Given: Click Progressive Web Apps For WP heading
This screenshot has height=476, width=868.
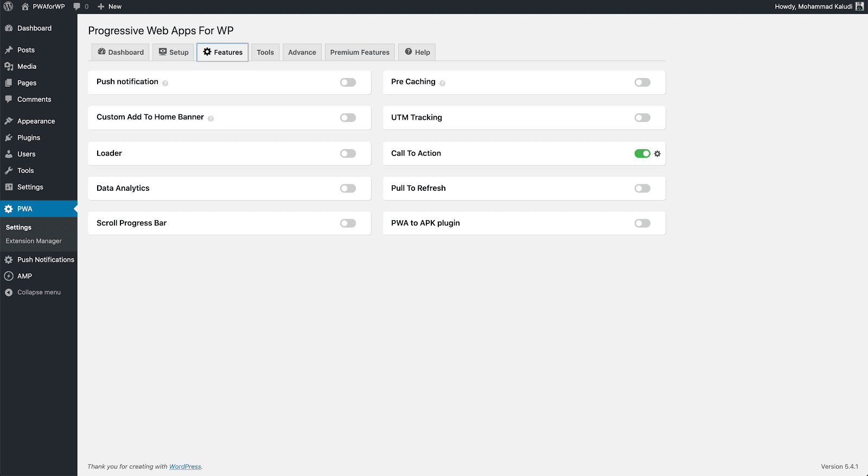Looking at the screenshot, I should 161,31.
